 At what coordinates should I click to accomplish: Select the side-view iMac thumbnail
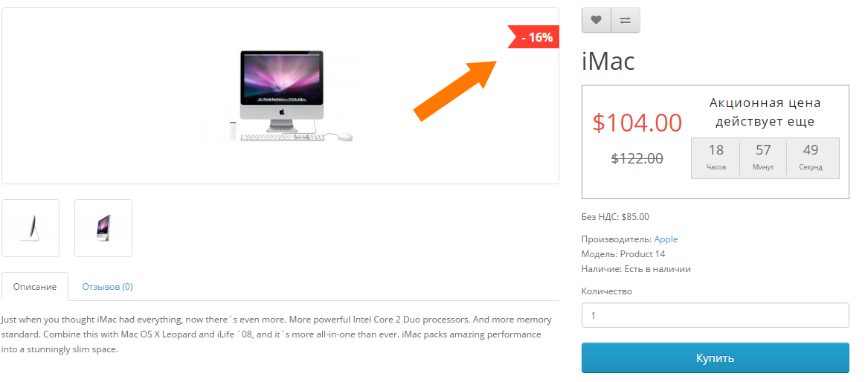(x=30, y=227)
